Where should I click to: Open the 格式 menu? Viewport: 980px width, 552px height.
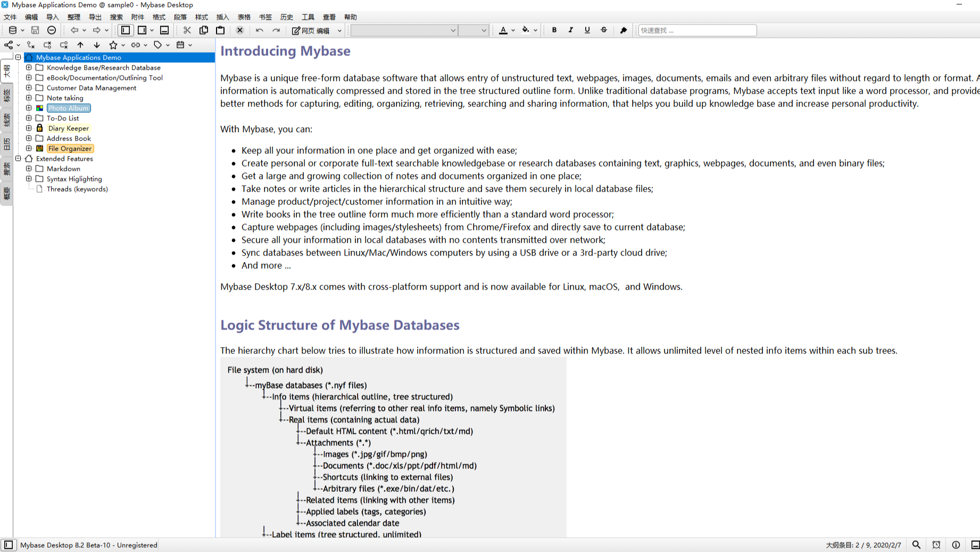point(159,17)
